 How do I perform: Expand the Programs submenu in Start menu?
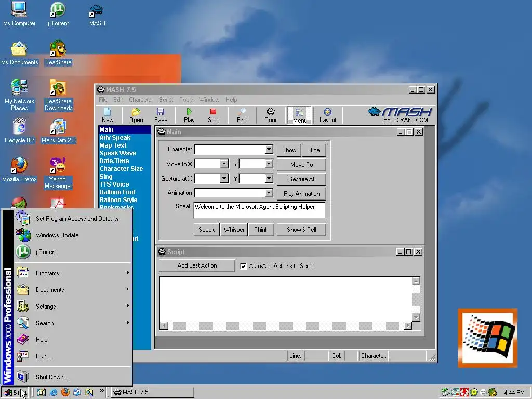pos(73,273)
